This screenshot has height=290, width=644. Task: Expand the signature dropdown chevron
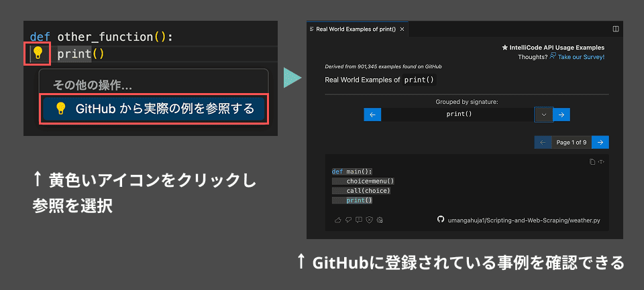544,115
